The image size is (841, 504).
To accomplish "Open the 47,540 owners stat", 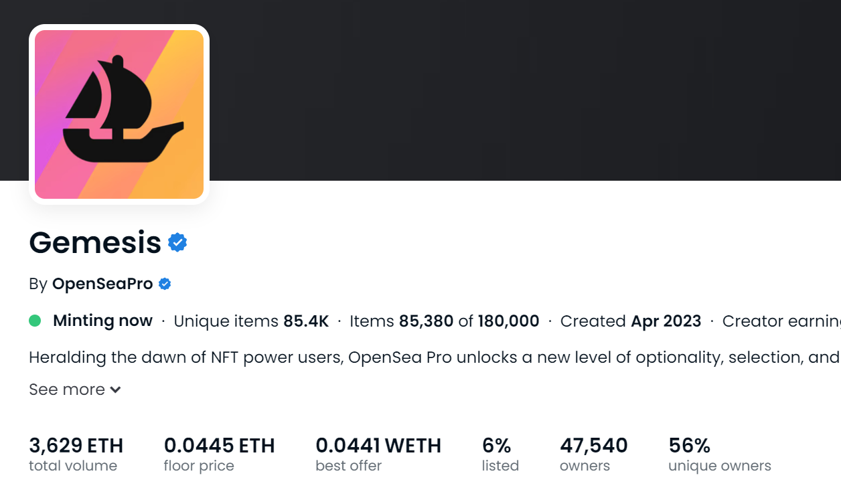I will point(594,454).
